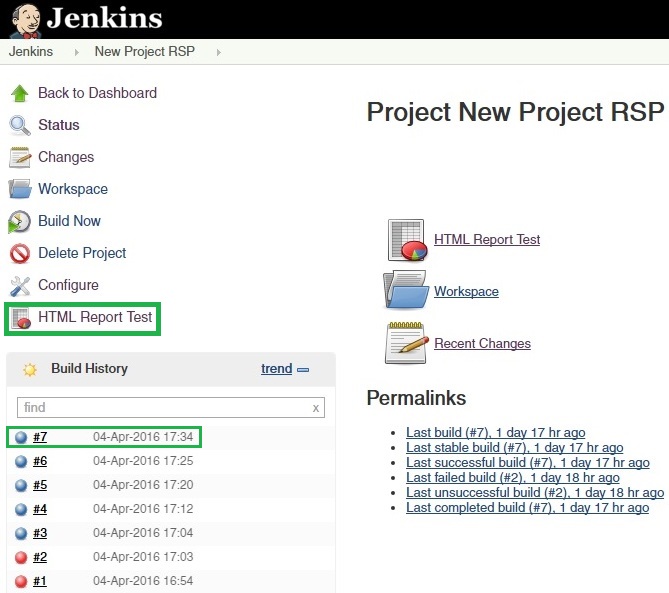Click the red status ball for build #1
The width and height of the screenshot is (669, 593).
21,581
